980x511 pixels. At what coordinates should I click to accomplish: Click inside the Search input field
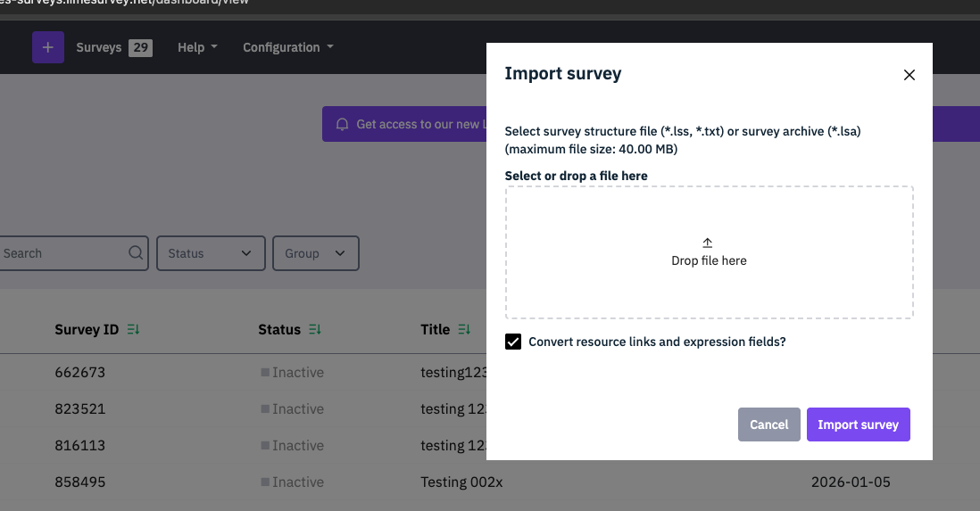point(62,253)
